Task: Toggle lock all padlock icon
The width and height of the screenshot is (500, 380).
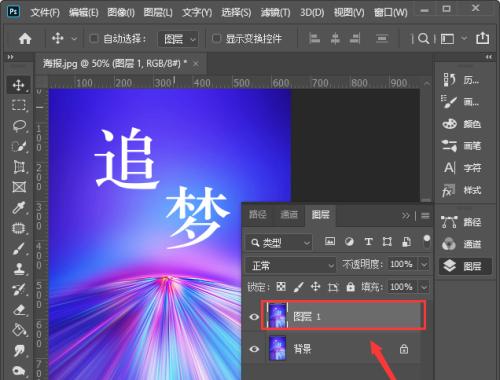Action: 350,287
